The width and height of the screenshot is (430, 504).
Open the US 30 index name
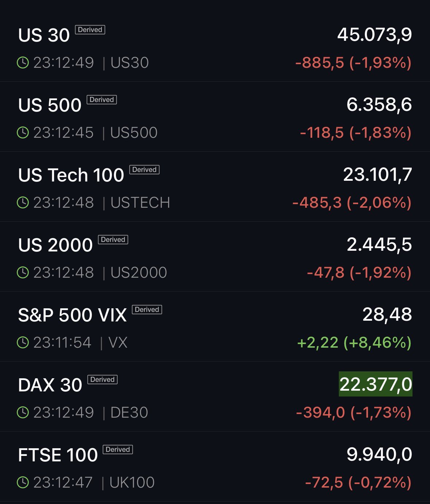click(x=44, y=35)
